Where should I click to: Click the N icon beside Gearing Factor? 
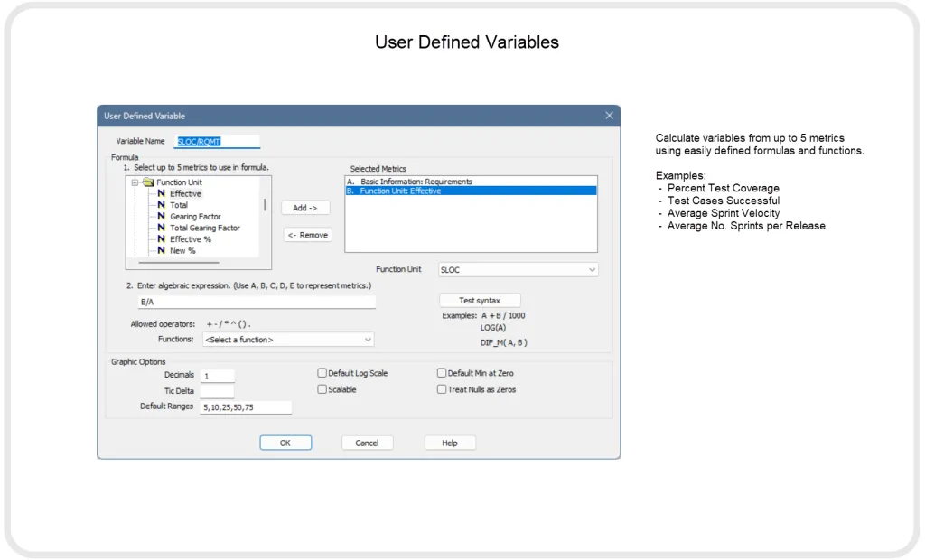point(161,216)
